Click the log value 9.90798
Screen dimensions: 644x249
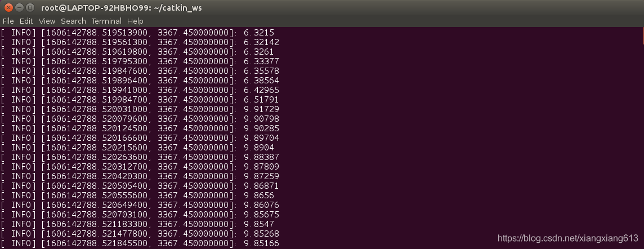(261, 119)
